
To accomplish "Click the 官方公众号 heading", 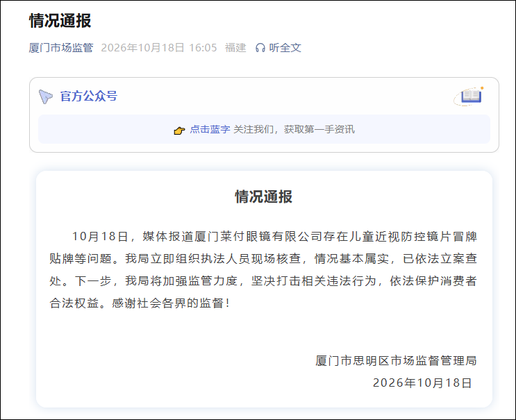I will 88,96.
